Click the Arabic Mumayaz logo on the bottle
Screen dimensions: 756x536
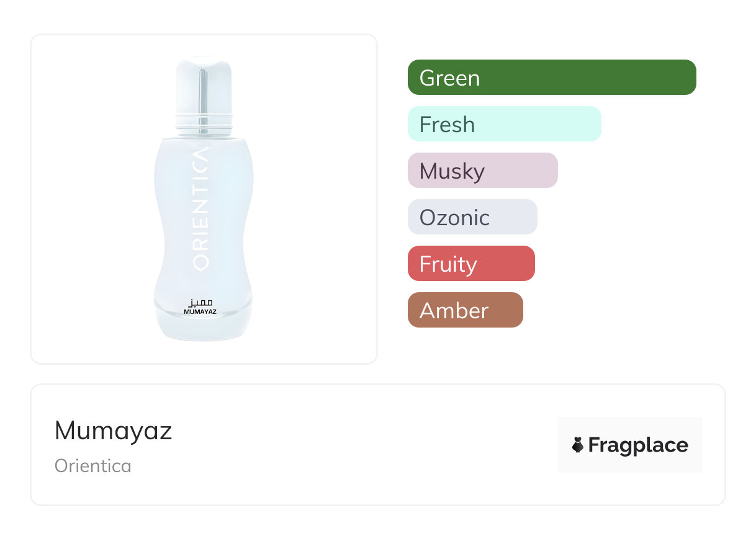click(x=200, y=302)
